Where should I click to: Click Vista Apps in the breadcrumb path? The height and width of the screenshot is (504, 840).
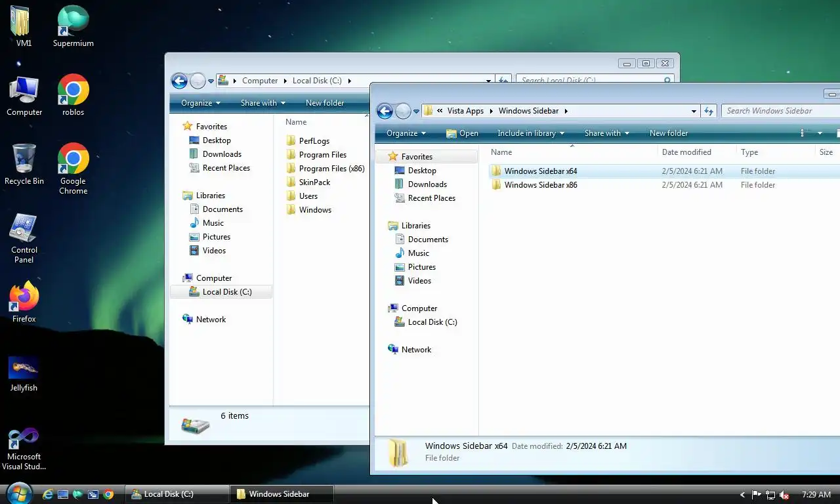tap(465, 111)
